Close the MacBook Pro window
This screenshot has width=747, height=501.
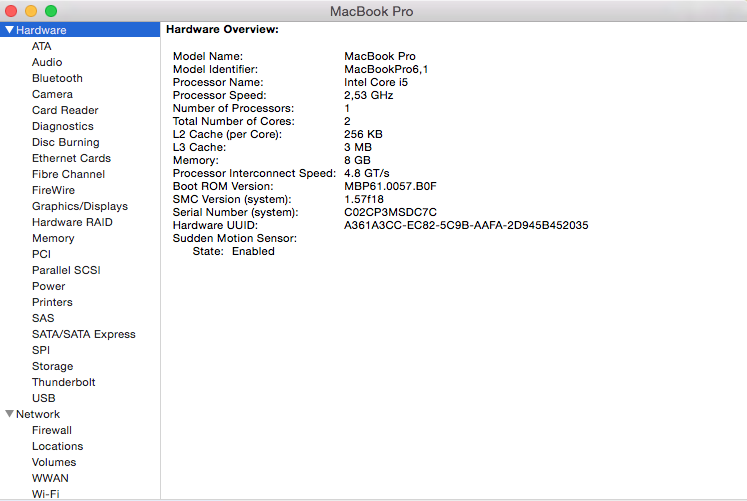[x=10, y=11]
